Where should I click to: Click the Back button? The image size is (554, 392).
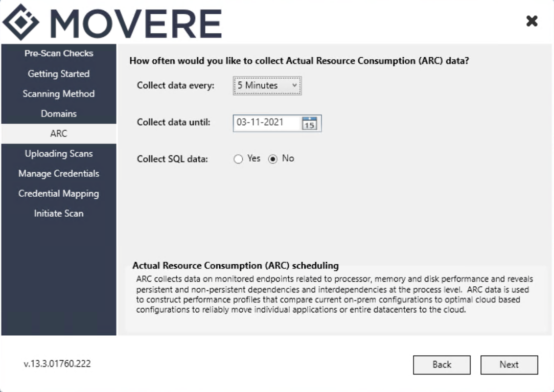click(x=442, y=365)
